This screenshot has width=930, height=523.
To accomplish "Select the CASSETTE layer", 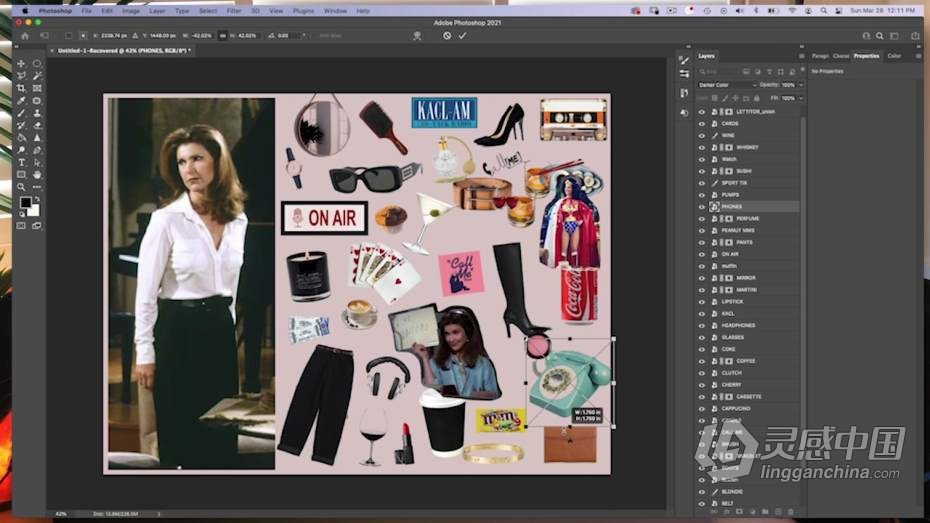I will 748,397.
